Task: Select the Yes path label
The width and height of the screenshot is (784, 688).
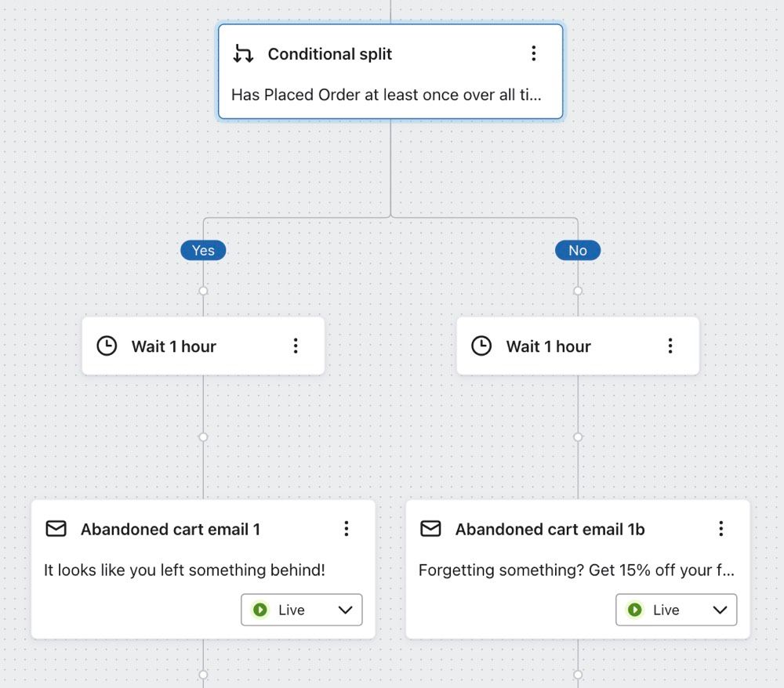Action: coord(203,250)
